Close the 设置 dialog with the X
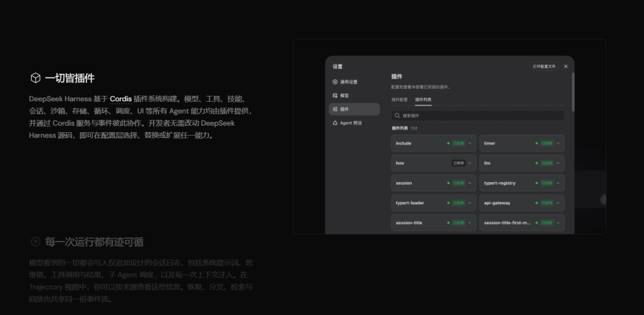The image size is (644, 315). (565, 67)
